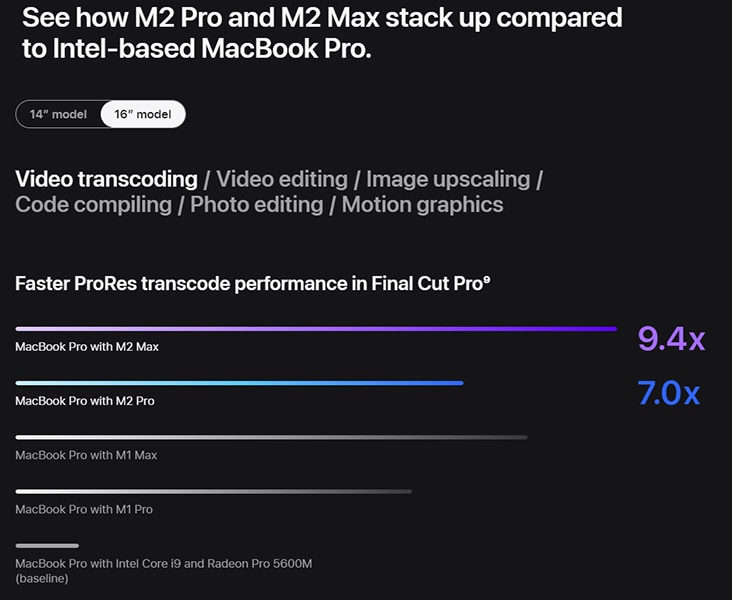Viewport: 732px width, 600px height.
Task: Click the 7.0x speed value
Action: 668,394
